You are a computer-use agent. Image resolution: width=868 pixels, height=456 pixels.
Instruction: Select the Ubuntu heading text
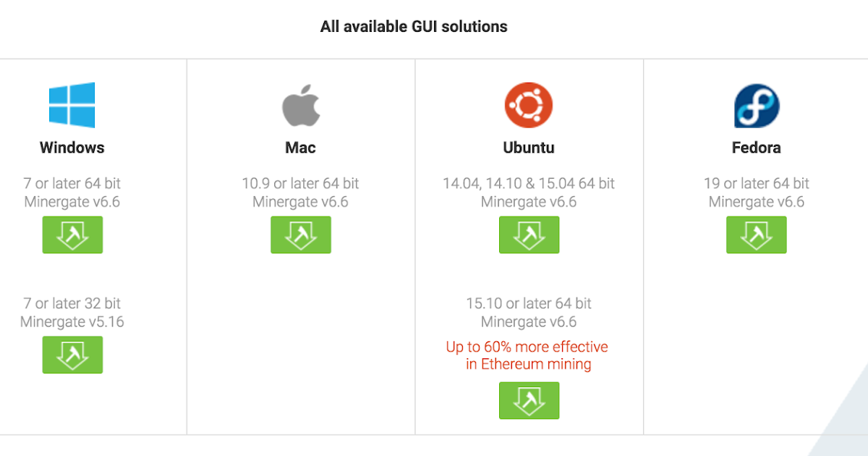pyautogui.click(x=529, y=148)
